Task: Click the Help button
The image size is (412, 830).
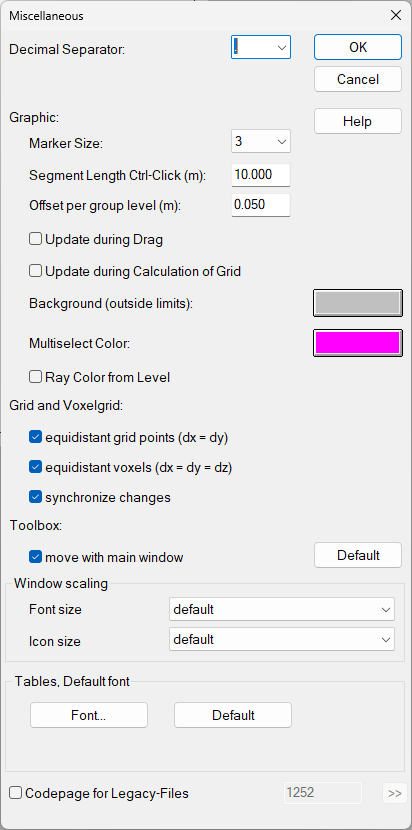Action: point(358,121)
